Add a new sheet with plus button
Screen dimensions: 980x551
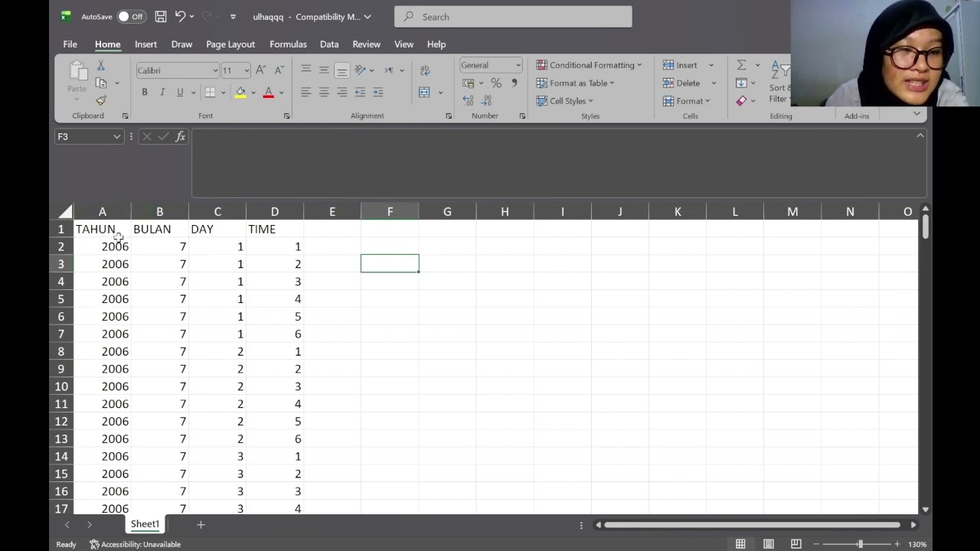201,524
